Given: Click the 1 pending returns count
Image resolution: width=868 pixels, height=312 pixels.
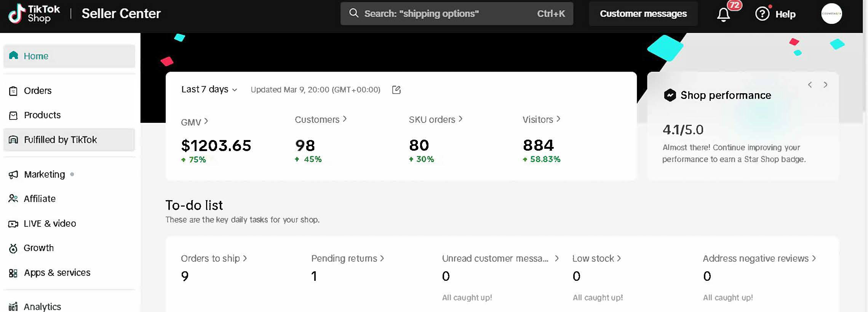Looking at the screenshot, I should (314, 276).
